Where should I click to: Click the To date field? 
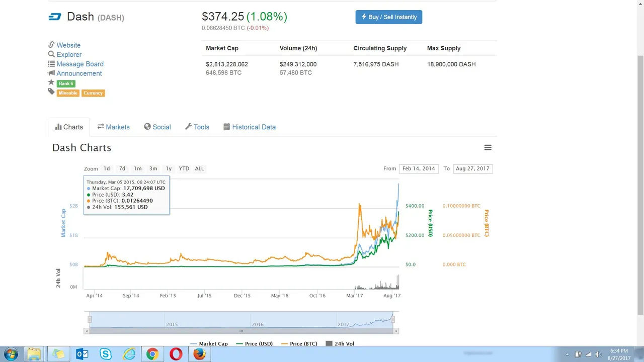[x=472, y=168]
